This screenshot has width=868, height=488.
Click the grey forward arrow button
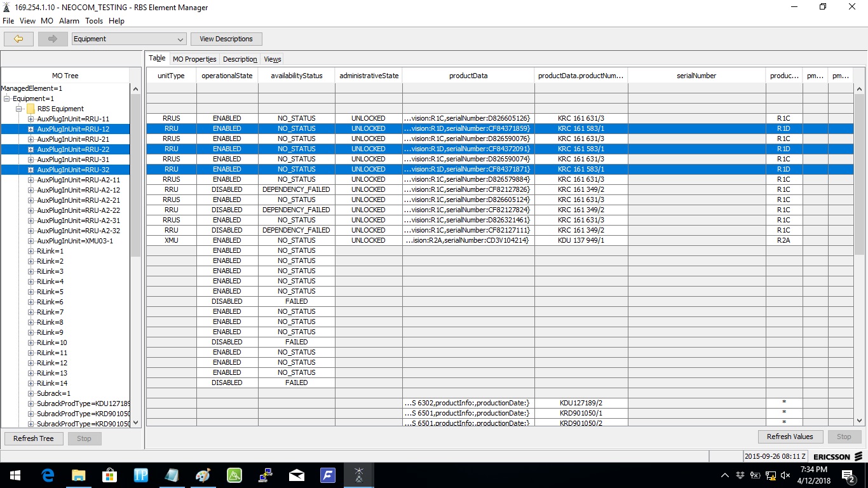click(53, 39)
